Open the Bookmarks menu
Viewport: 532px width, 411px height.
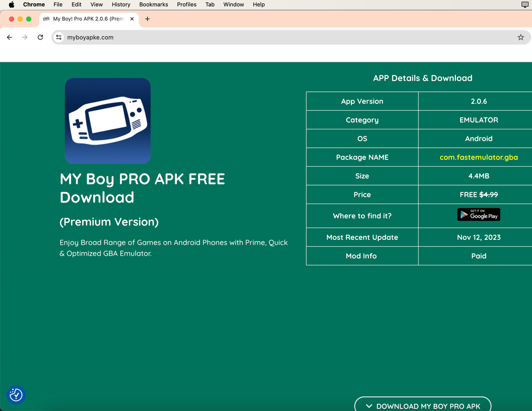pyautogui.click(x=153, y=4)
